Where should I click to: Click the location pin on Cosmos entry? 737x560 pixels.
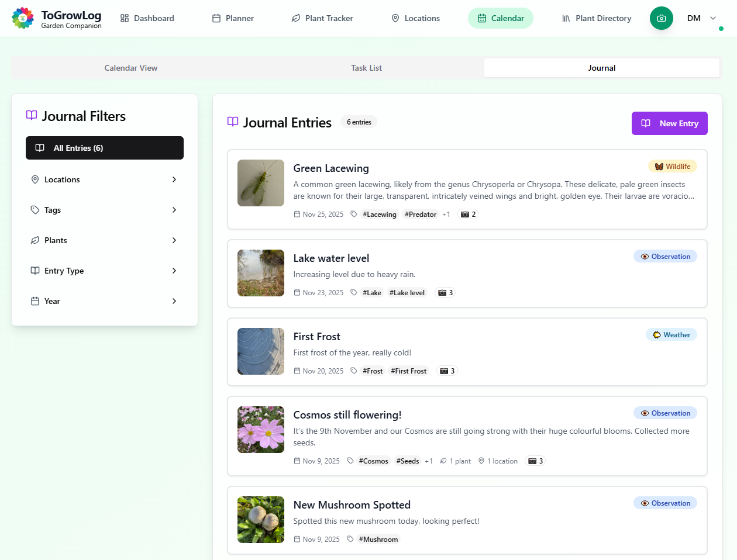tap(481, 461)
